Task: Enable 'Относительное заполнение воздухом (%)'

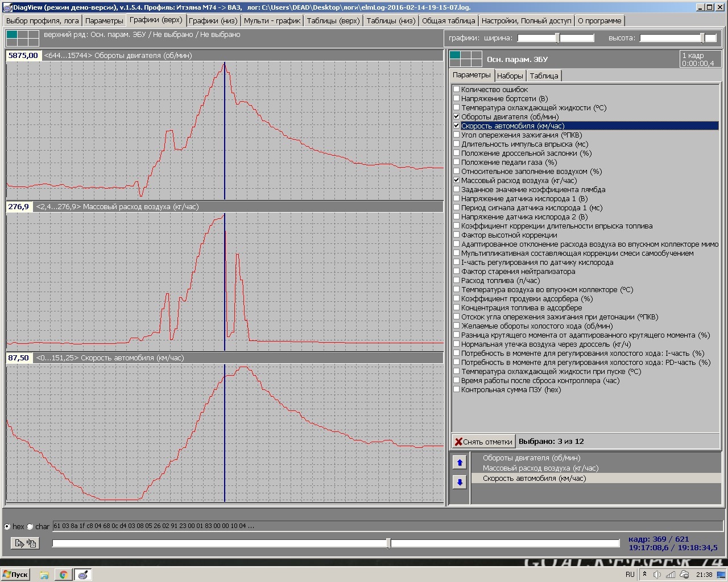Action: (x=456, y=171)
